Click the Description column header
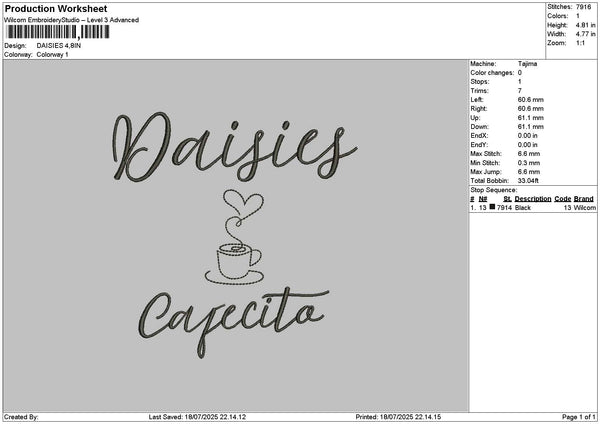The image size is (600, 424). [x=533, y=199]
